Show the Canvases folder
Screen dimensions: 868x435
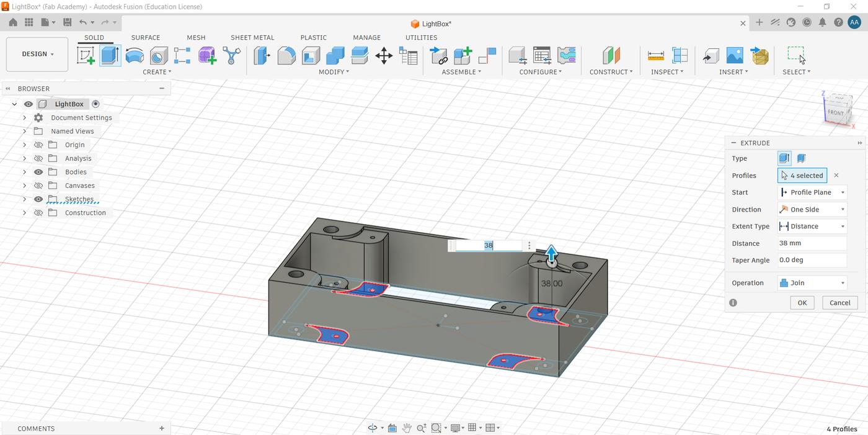(x=38, y=186)
